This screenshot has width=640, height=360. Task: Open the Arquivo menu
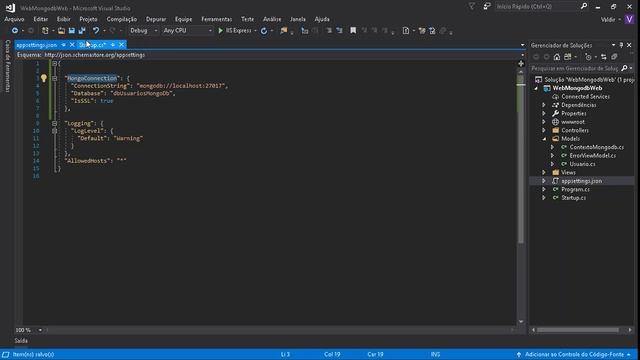pos(14,19)
